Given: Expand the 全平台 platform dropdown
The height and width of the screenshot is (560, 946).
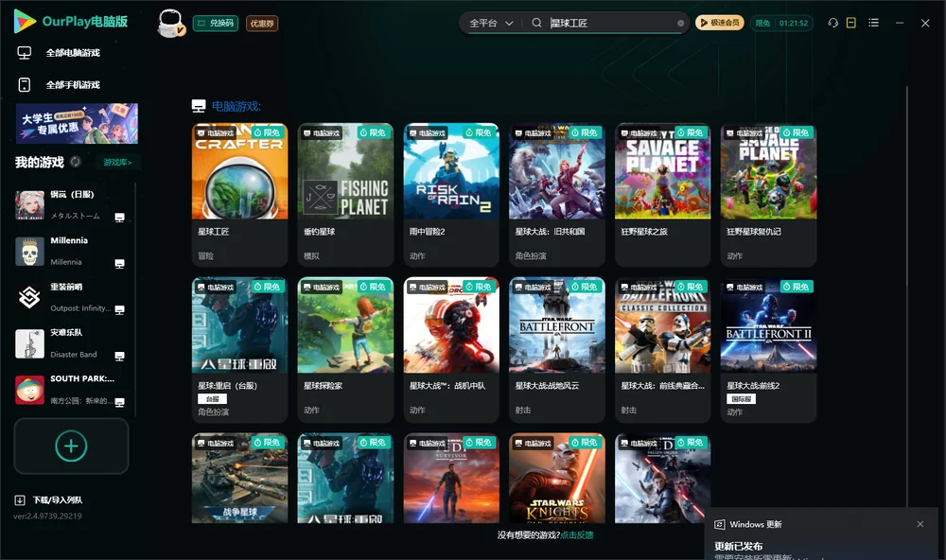Looking at the screenshot, I should (491, 23).
